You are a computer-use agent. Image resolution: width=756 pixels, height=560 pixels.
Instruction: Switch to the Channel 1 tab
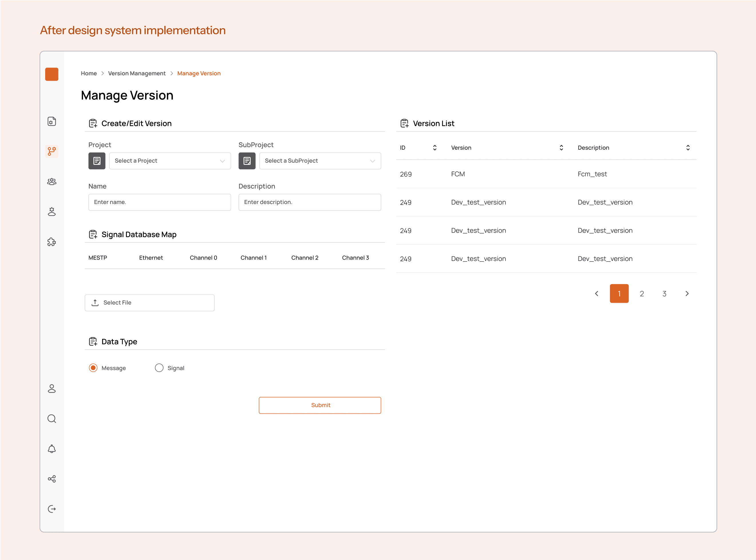tap(254, 258)
